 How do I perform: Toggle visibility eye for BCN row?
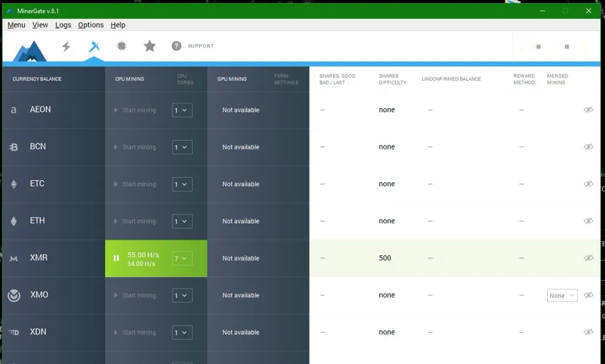[588, 147]
